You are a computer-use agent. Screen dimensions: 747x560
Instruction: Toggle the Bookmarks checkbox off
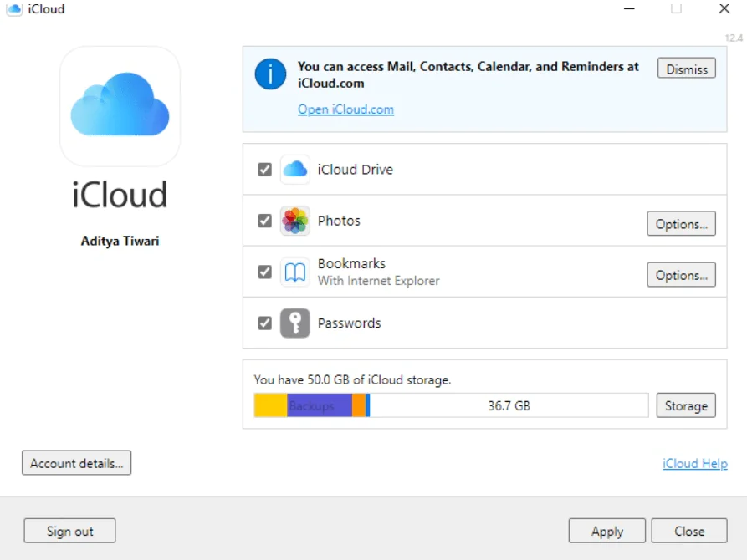click(x=264, y=272)
